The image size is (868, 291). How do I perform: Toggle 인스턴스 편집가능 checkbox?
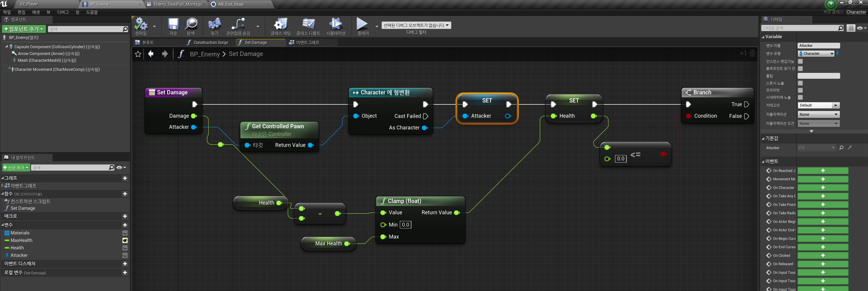click(800, 61)
